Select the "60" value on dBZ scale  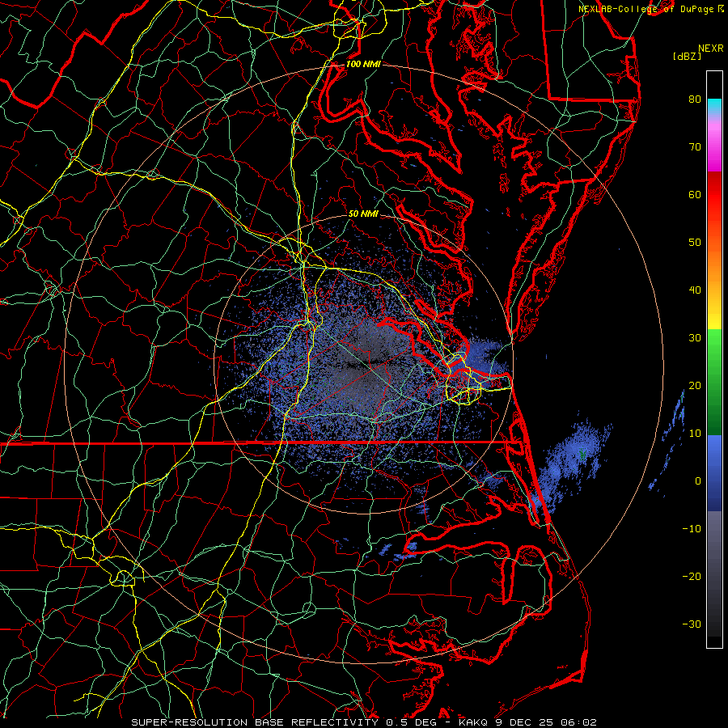point(695,194)
